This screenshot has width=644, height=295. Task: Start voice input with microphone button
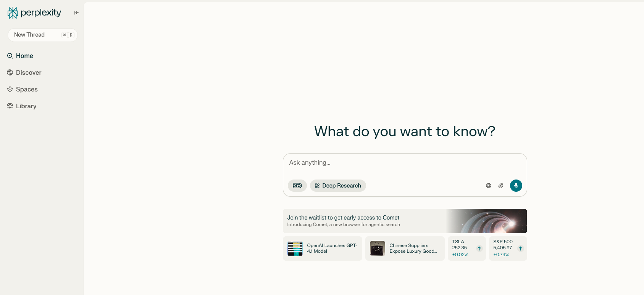(516, 186)
